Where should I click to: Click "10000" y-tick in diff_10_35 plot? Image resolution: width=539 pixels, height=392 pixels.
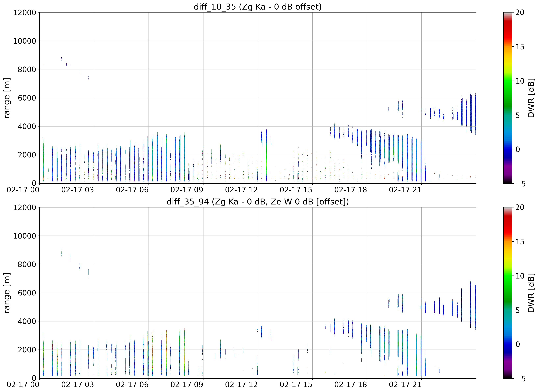pyautogui.click(x=25, y=41)
